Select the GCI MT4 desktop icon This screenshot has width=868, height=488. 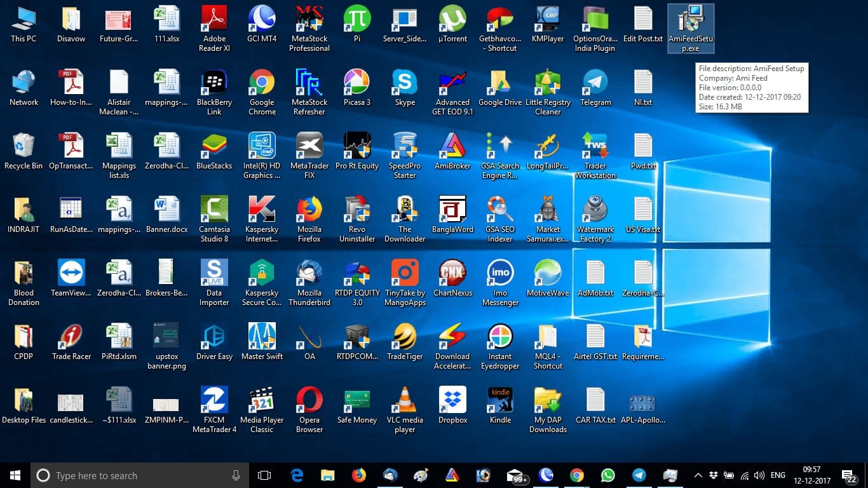[x=262, y=24]
